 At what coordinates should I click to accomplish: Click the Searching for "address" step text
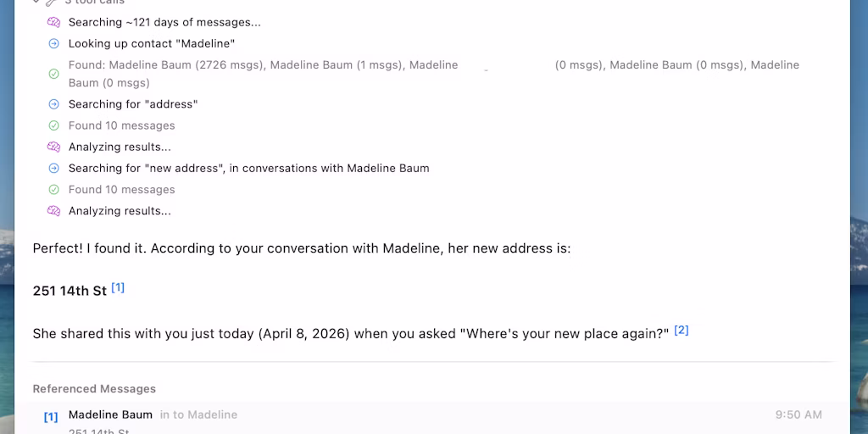tap(133, 104)
